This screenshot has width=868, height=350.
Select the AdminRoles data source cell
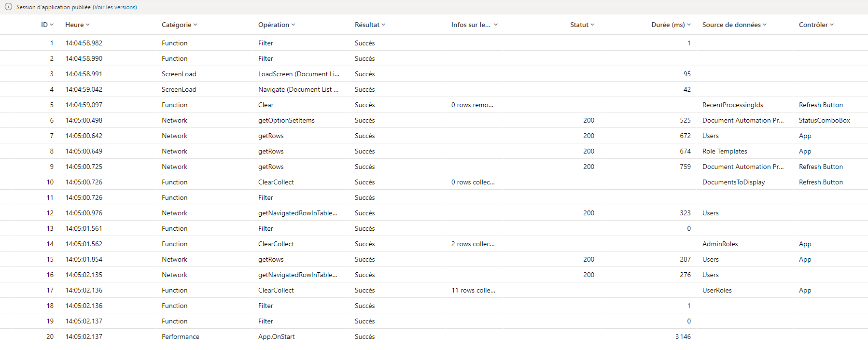(x=720, y=244)
